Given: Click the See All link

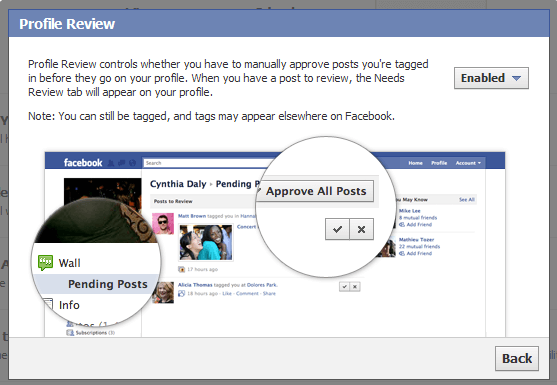Looking at the screenshot, I should click(x=466, y=200).
